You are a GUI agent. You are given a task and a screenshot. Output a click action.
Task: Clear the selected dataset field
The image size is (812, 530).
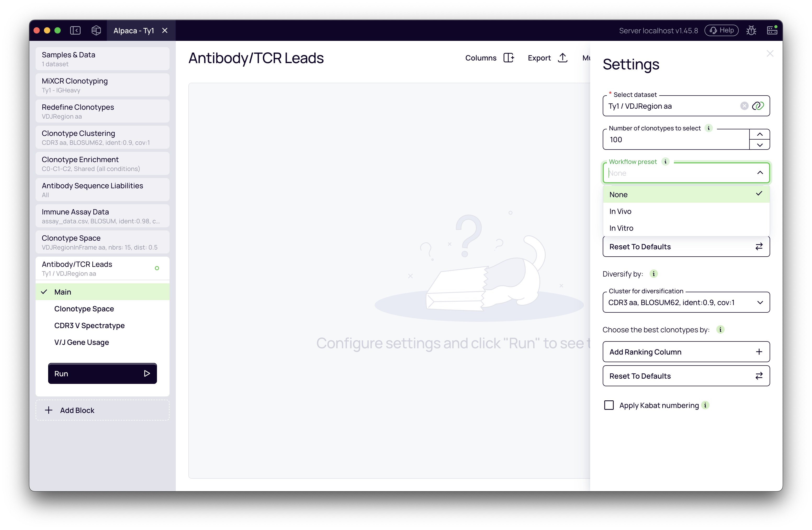pos(744,106)
